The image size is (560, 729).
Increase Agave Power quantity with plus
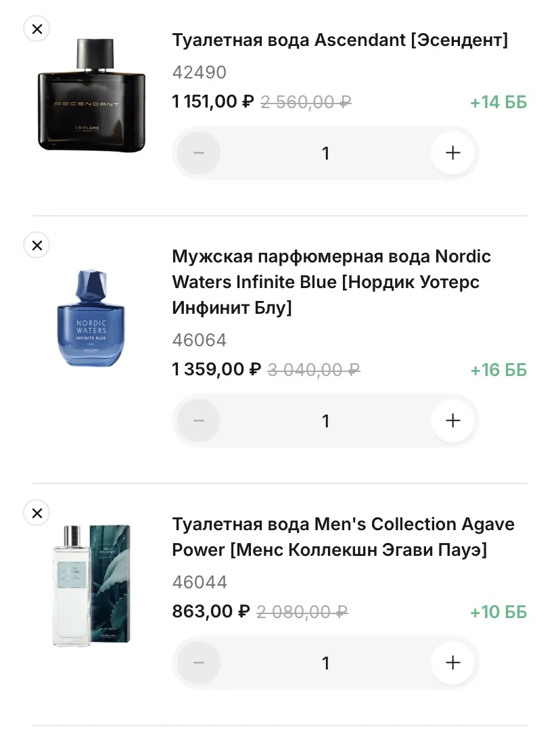click(452, 663)
